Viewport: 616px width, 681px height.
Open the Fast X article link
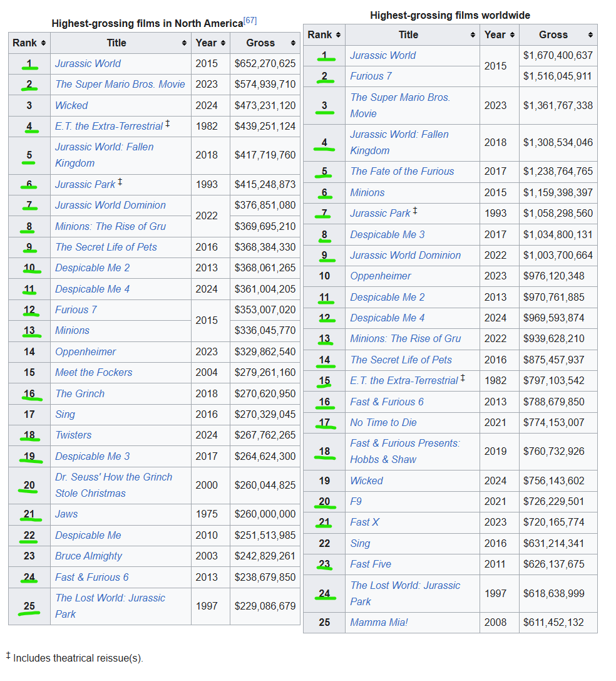click(364, 522)
